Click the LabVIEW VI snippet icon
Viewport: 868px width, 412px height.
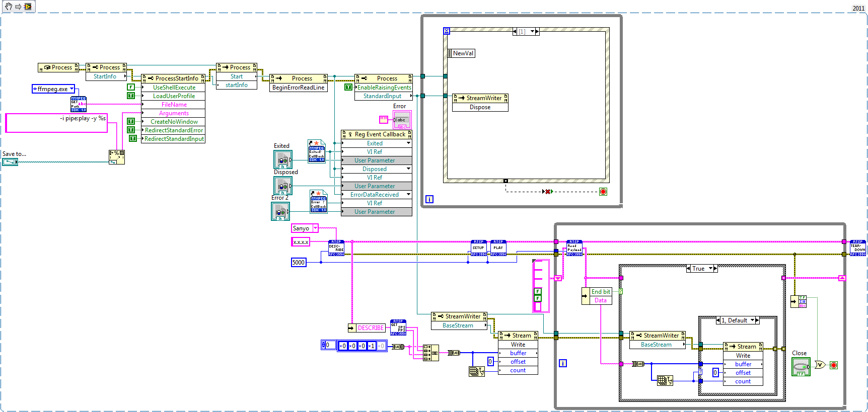28,7
